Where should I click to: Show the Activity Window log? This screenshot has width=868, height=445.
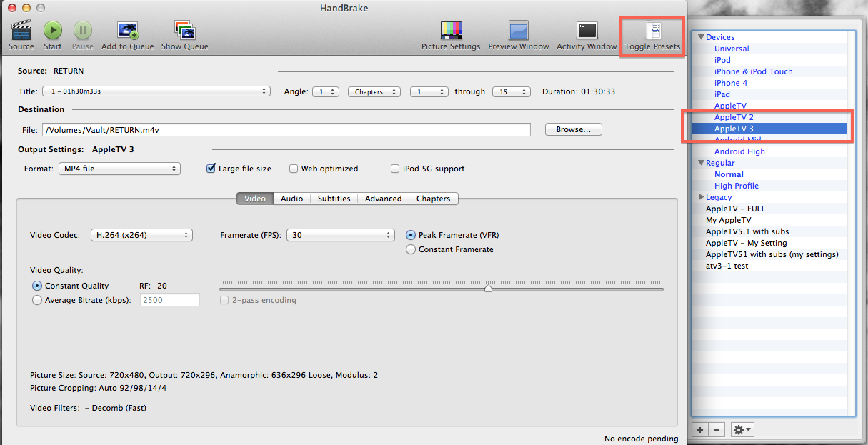click(x=587, y=31)
